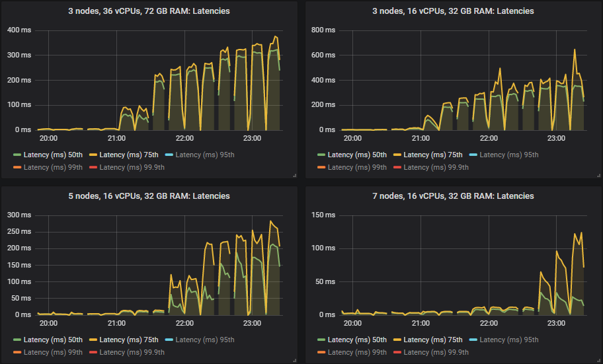
Task: Grab the resize handle of the 36 vCPUs panel
Action: click(294, 175)
